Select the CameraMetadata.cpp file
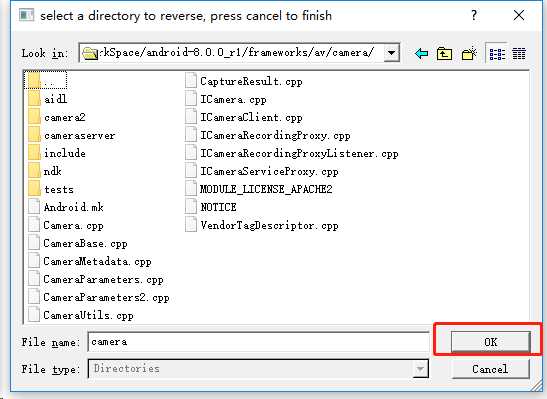 tap(90, 262)
